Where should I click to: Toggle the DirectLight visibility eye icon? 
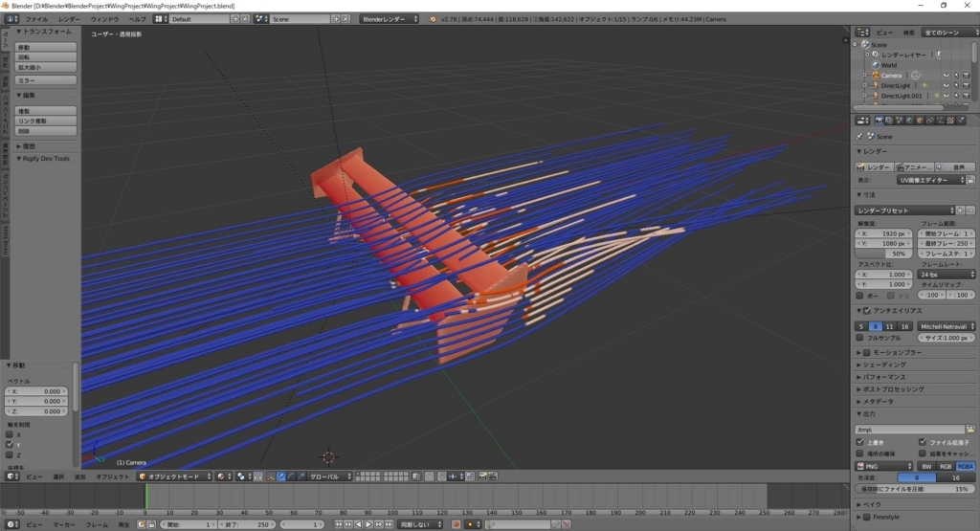(947, 85)
